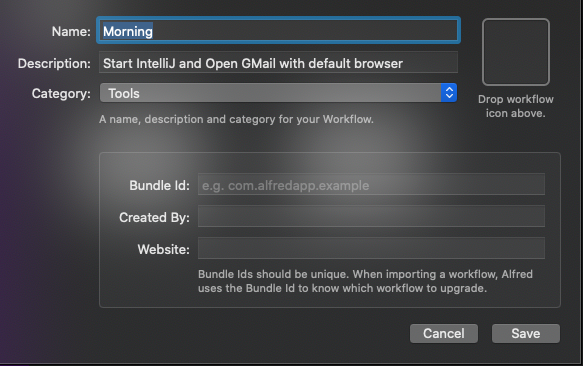Focus the Created By input field
Image resolution: width=583 pixels, height=366 pixels.
(371, 216)
